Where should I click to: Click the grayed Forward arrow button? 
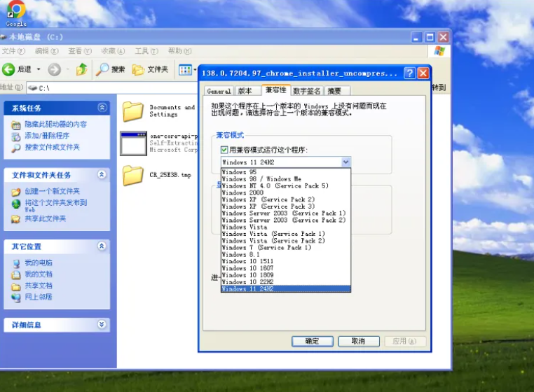tap(54, 69)
